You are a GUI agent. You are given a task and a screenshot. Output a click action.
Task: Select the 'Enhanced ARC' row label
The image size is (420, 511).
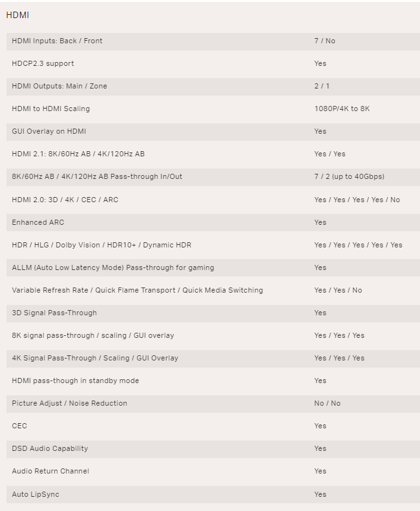point(38,222)
